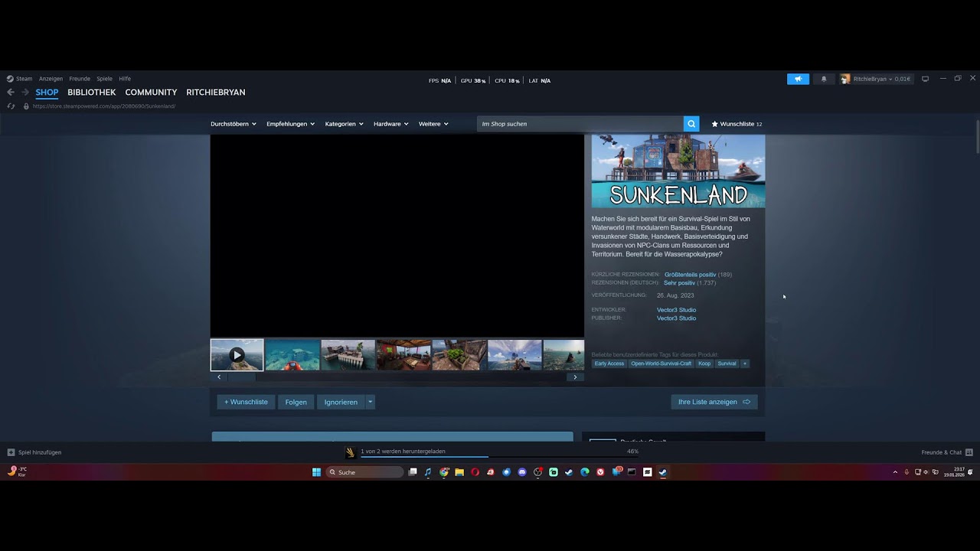The height and width of the screenshot is (551, 980).
Task: Open the Spiele menu
Action: tap(104, 79)
